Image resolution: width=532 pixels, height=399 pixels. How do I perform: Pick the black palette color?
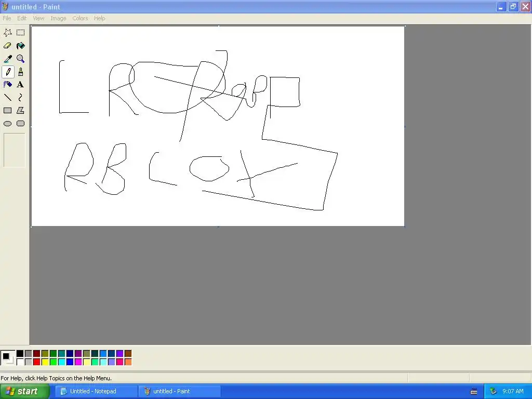[x=20, y=354]
